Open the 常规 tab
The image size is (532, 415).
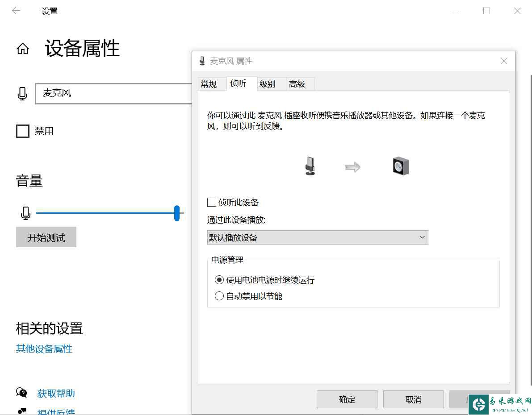point(209,84)
